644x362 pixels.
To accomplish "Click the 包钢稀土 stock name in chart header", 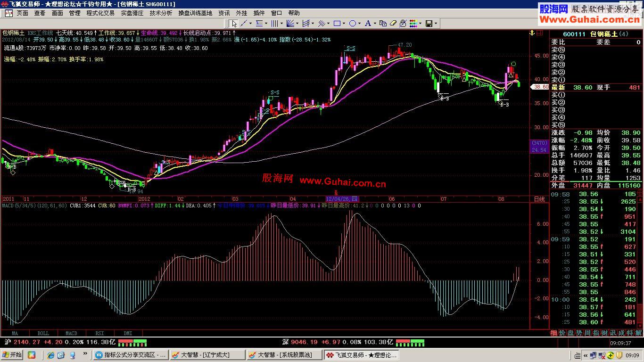I will (x=13, y=33).
